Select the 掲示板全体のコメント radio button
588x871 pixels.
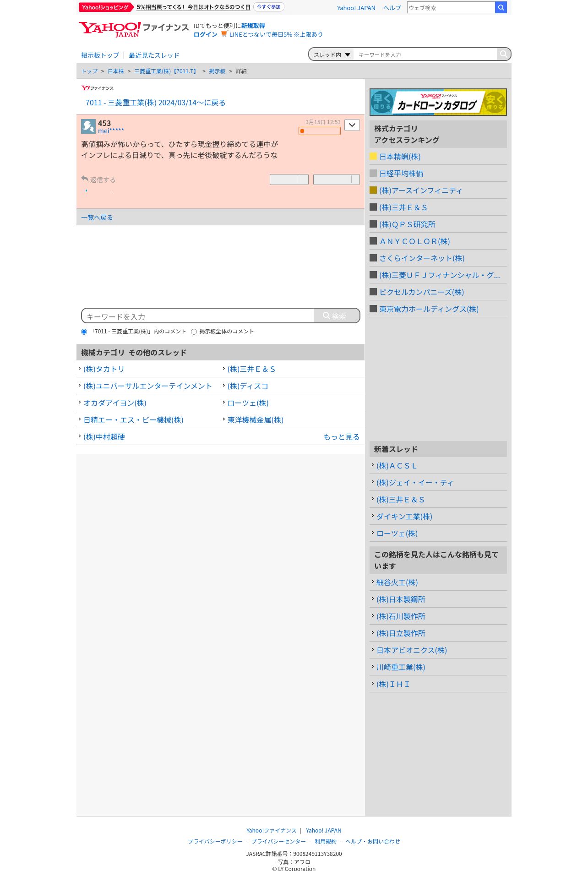point(194,332)
